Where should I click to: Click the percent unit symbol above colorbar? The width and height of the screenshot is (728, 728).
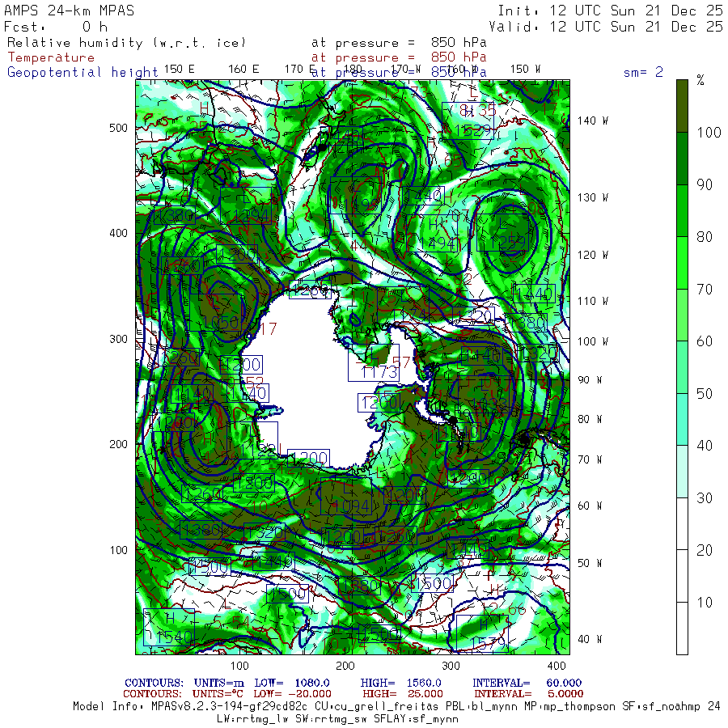pyautogui.click(x=700, y=80)
